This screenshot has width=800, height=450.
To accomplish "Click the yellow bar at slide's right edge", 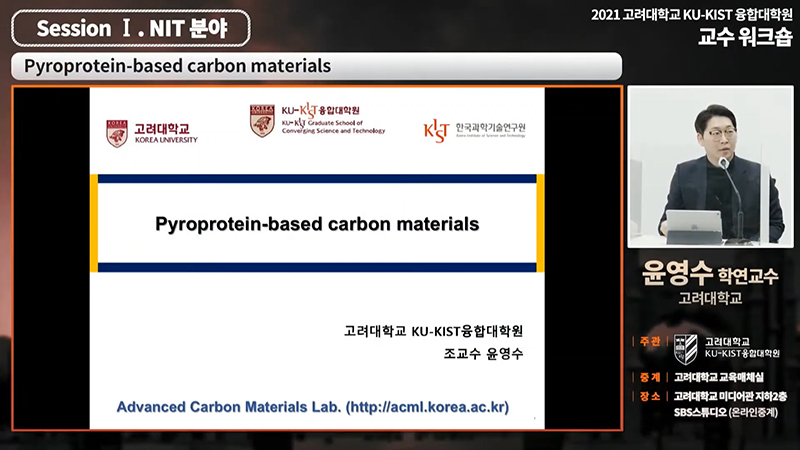I will click(540, 223).
